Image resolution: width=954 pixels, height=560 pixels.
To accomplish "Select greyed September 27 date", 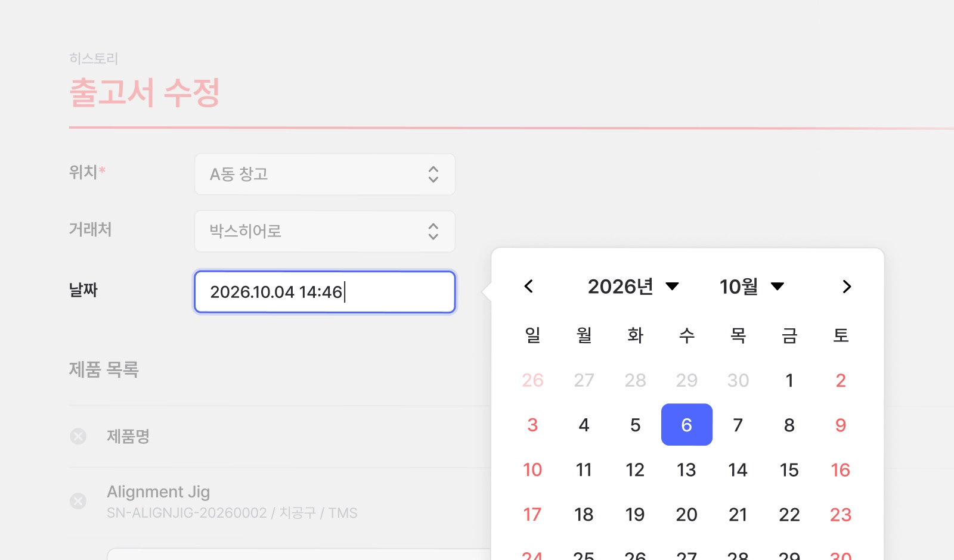I will 584,380.
